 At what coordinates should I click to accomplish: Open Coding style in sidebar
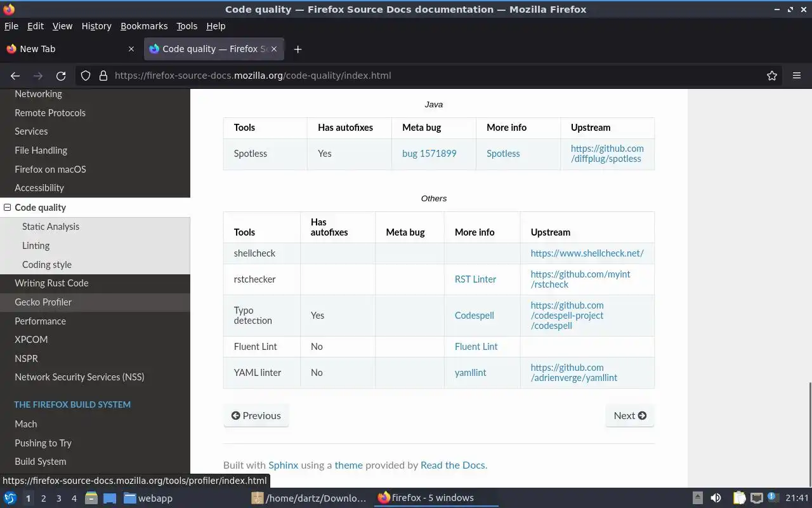click(95, 265)
